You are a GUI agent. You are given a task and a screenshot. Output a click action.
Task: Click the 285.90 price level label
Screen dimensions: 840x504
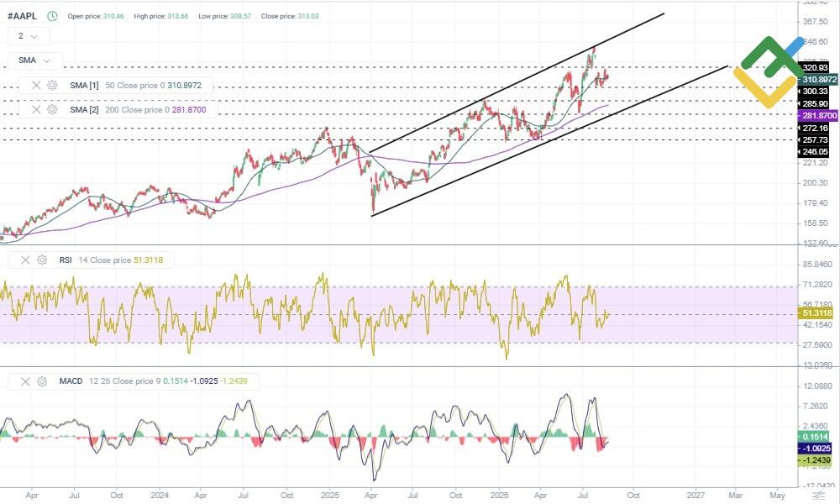click(x=815, y=103)
